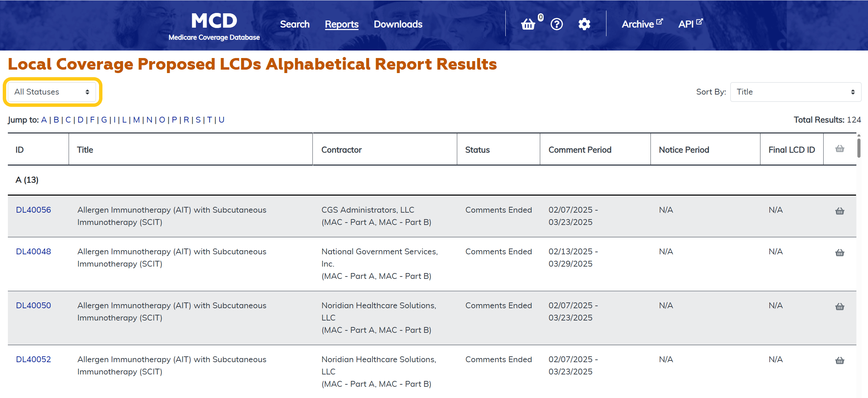Expand the Sort By Title dropdown
The height and width of the screenshot is (398, 868).
[x=795, y=92]
